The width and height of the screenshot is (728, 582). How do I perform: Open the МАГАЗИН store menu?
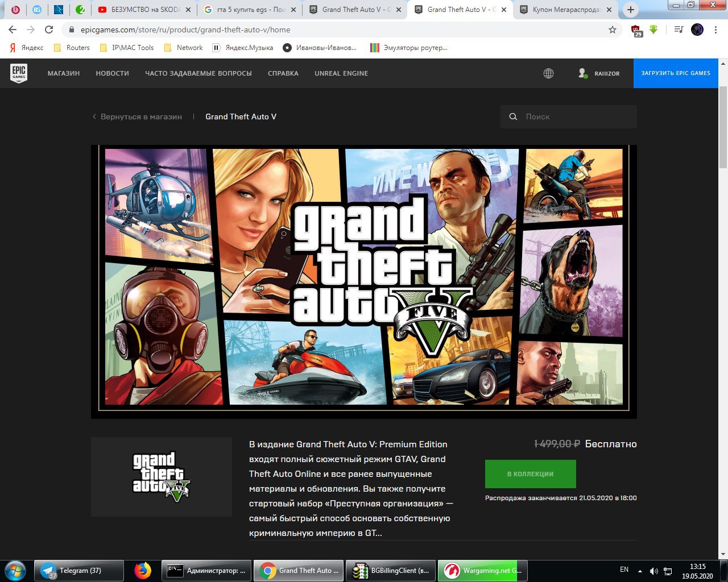click(x=64, y=73)
